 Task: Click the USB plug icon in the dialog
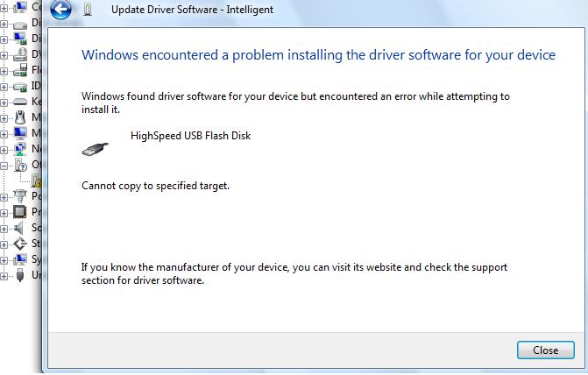96,149
